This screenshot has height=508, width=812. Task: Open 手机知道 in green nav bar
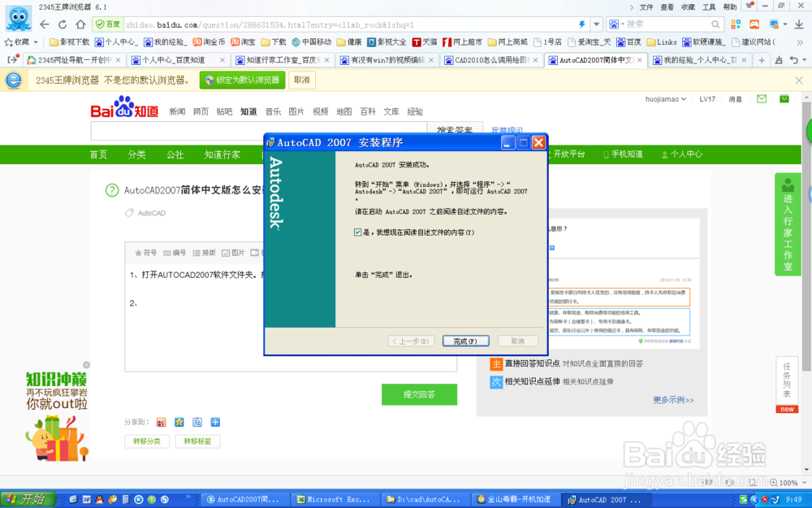point(623,154)
